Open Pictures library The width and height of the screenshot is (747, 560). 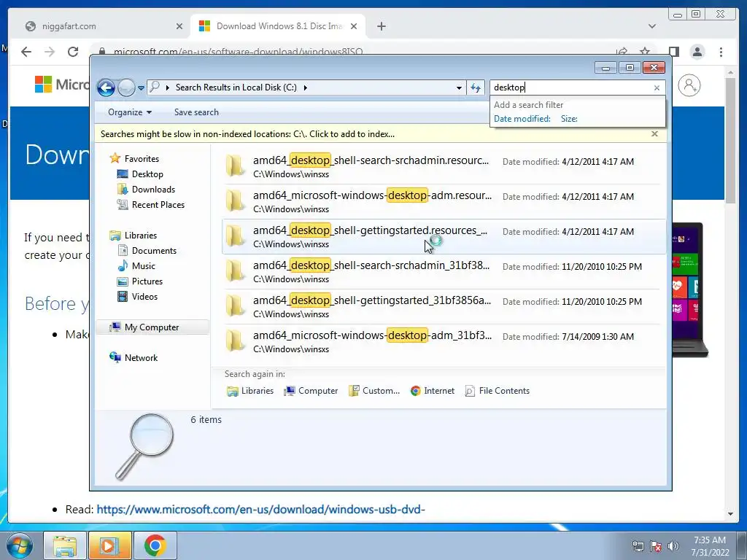coord(147,281)
